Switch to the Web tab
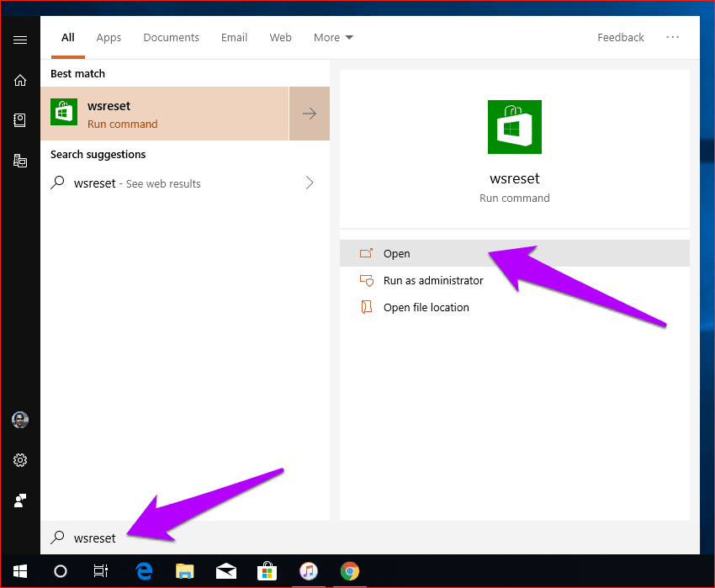The height and width of the screenshot is (588, 715). (280, 37)
